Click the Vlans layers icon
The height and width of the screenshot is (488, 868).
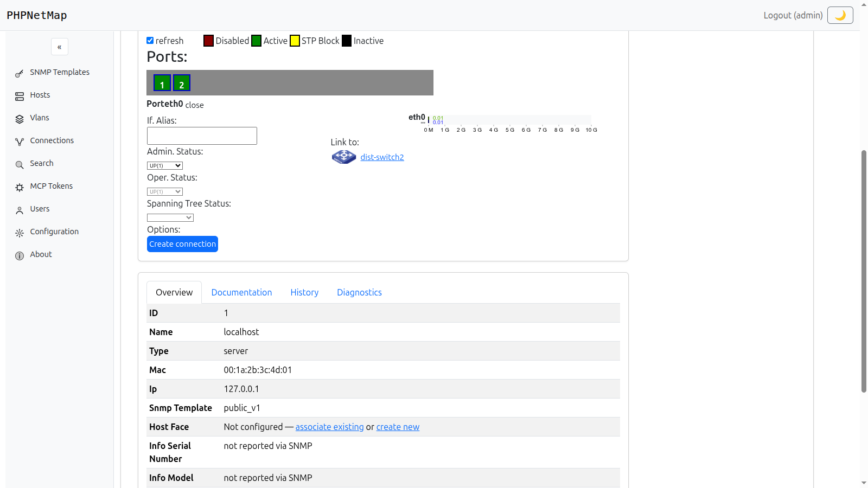pos(20,119)
